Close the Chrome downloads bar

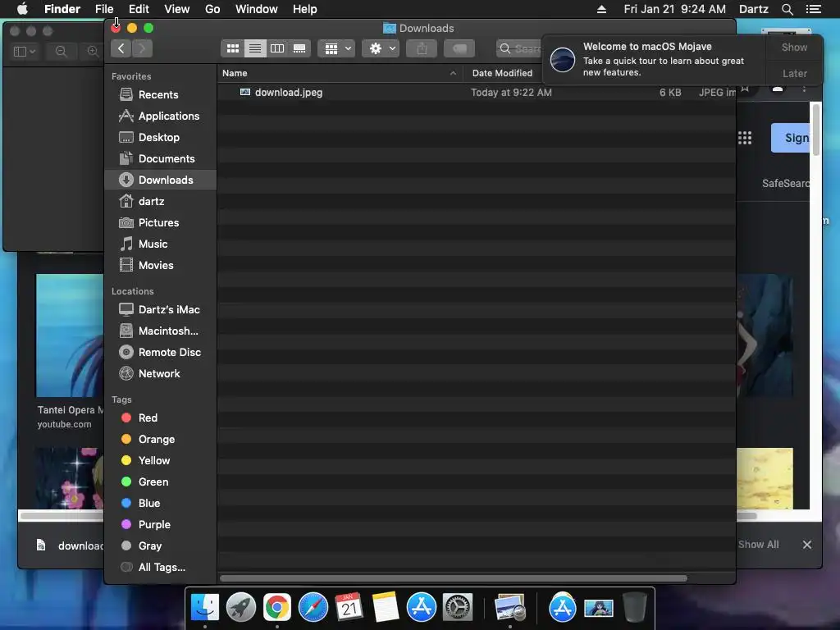pos(807,545)
